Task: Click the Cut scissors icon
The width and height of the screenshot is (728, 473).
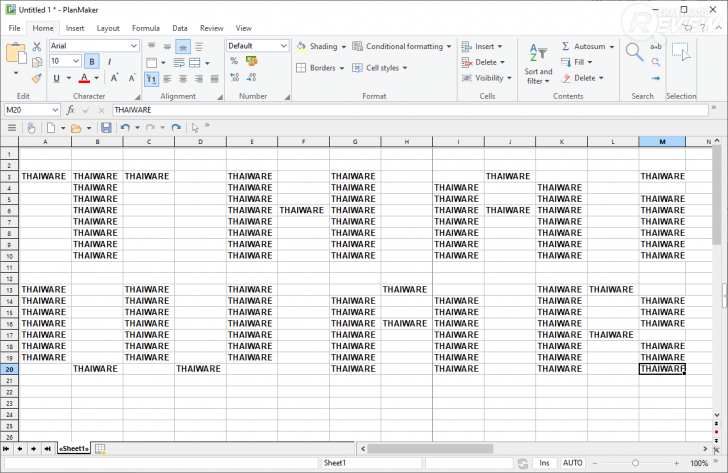Action: [x=37, y=46]
